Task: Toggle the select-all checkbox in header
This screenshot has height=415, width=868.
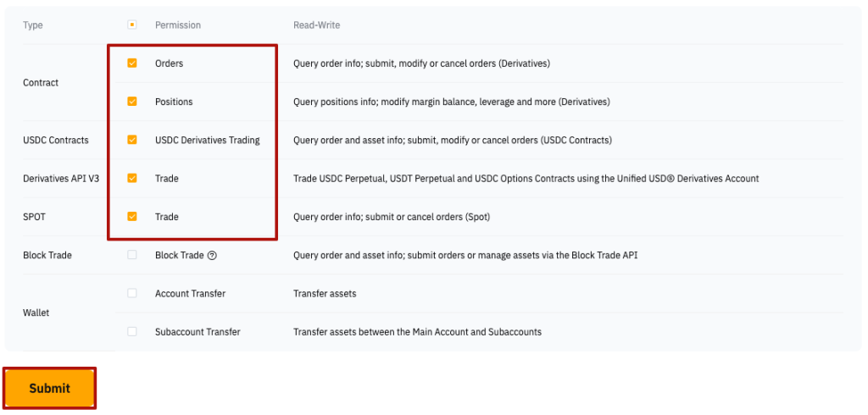Action: pos(131,25)
